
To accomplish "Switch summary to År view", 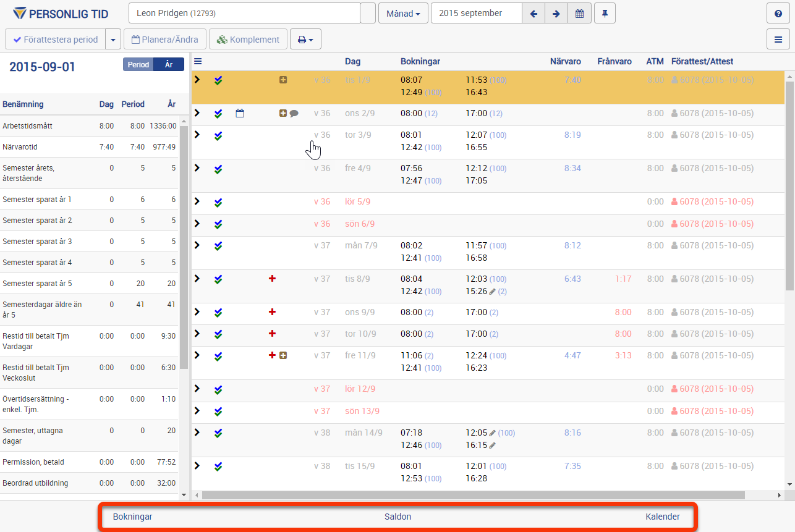I will click(x=169, y=64).
